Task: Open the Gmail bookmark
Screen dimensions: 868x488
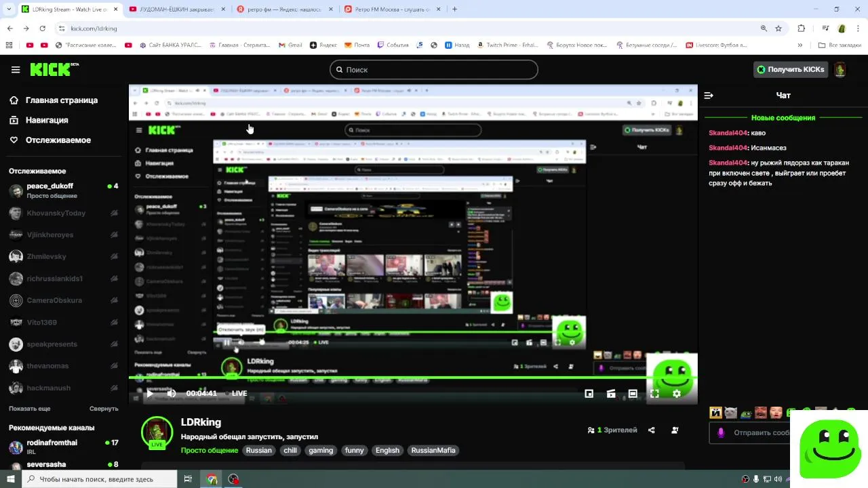Action: 290,45
